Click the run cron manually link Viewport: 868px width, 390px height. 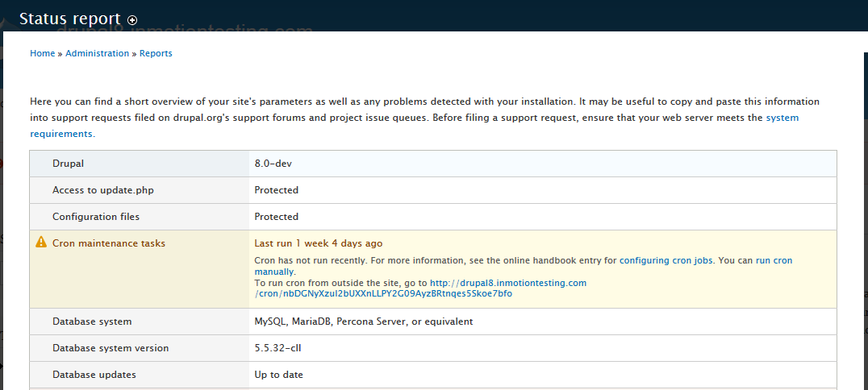774,261
